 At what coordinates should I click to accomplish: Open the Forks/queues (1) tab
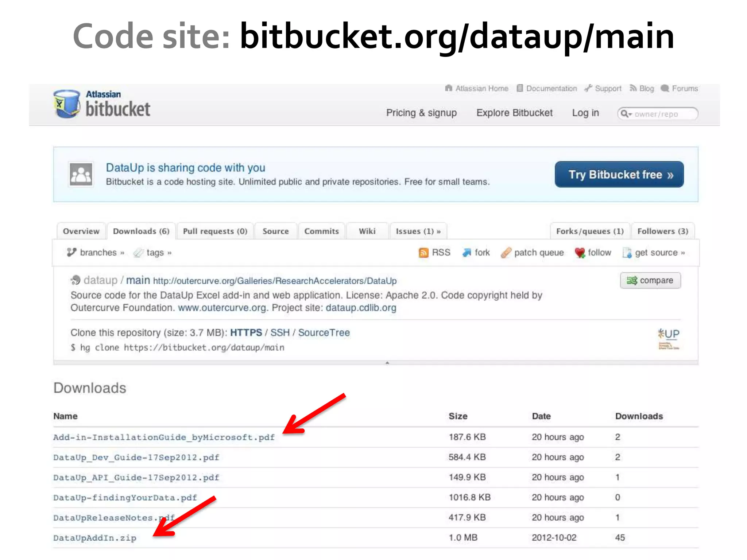coord(590,231)
